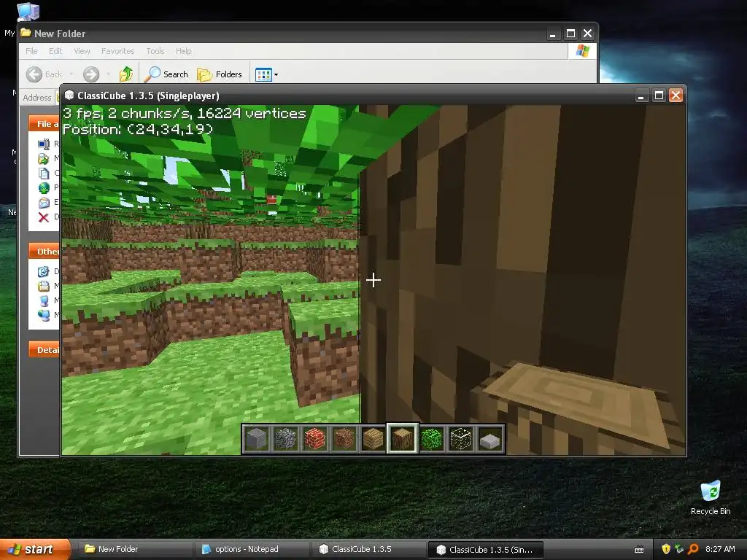Image resolution: width=747 pixels, height=560 pixels.
Task: Select the wooden planks block in the hotbar
Action: (373, 438)
